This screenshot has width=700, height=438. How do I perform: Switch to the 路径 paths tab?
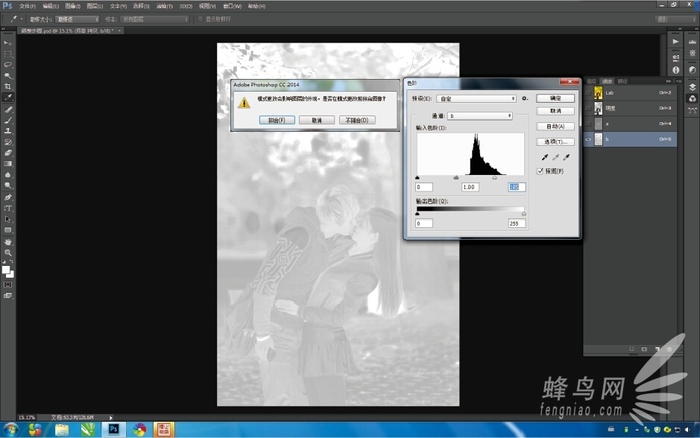(x=622, y=81)
